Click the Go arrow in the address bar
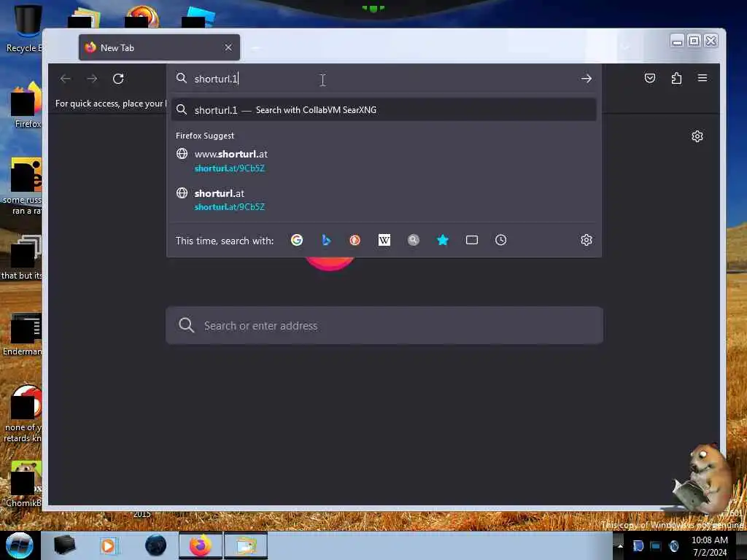747x560 pixels. (586, 79)
